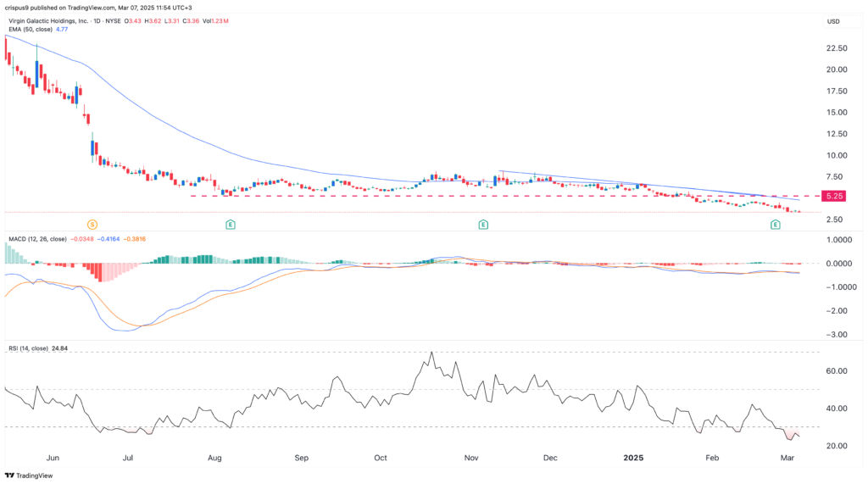The height and width of the screenshot is (484, 868).
Task: Click the orange S split marker
Action: [x=92, y=225]
